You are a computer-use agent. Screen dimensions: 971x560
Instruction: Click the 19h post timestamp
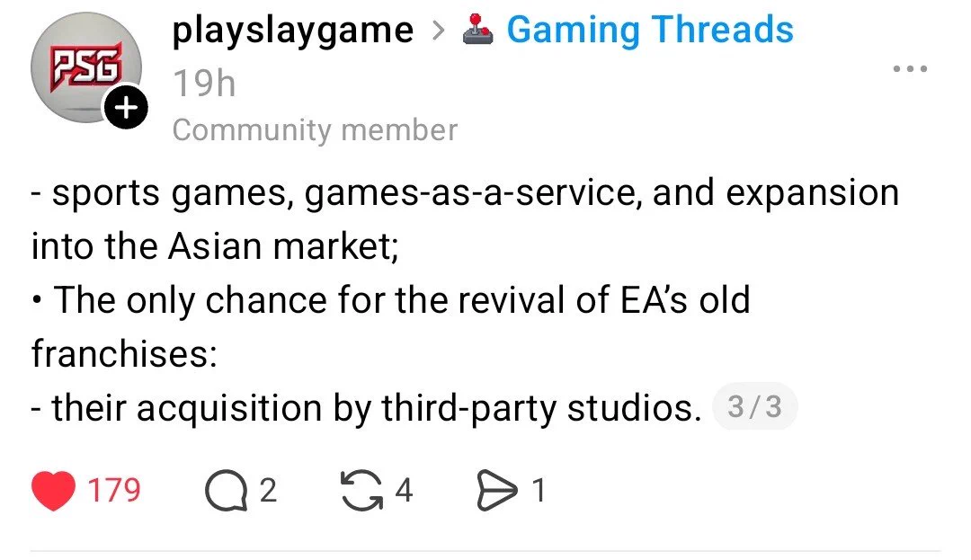click(204, 84)
